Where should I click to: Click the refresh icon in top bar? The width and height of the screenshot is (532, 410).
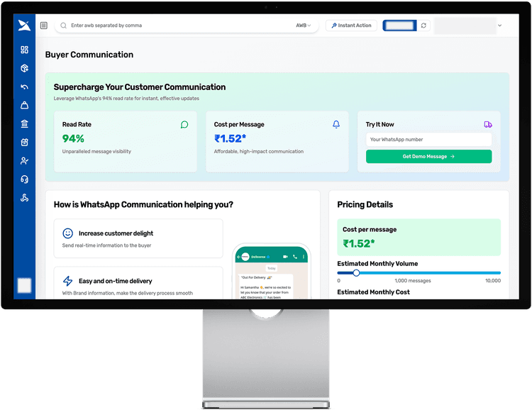coord(423,26)
